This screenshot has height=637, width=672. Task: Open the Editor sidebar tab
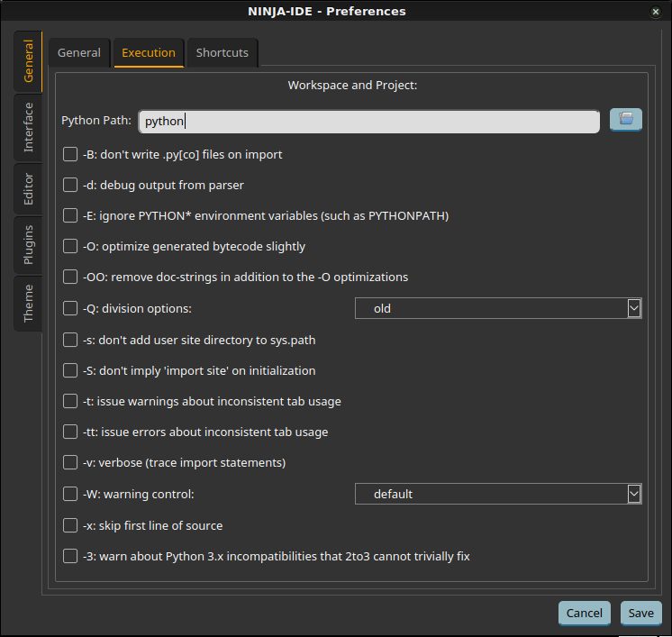28,189
